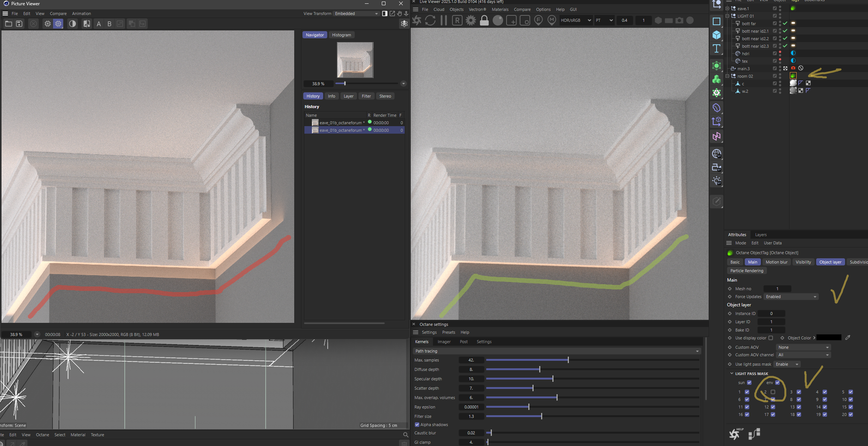Open the Imager tab in Octane settings

pyautogui.click(x=444, y=342)
